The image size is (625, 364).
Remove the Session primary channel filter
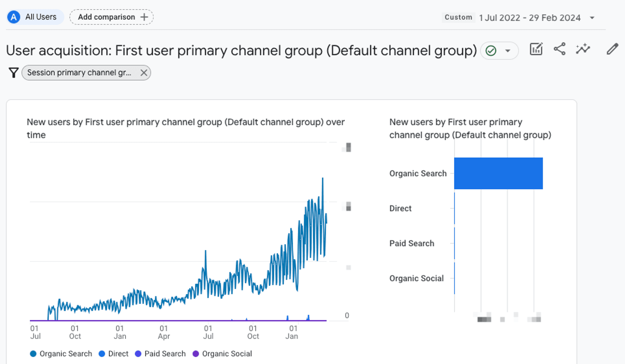pos(144,73)
